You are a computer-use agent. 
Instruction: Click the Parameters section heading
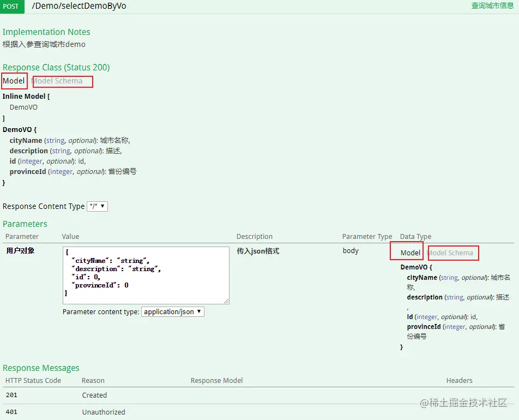point(25,224)
